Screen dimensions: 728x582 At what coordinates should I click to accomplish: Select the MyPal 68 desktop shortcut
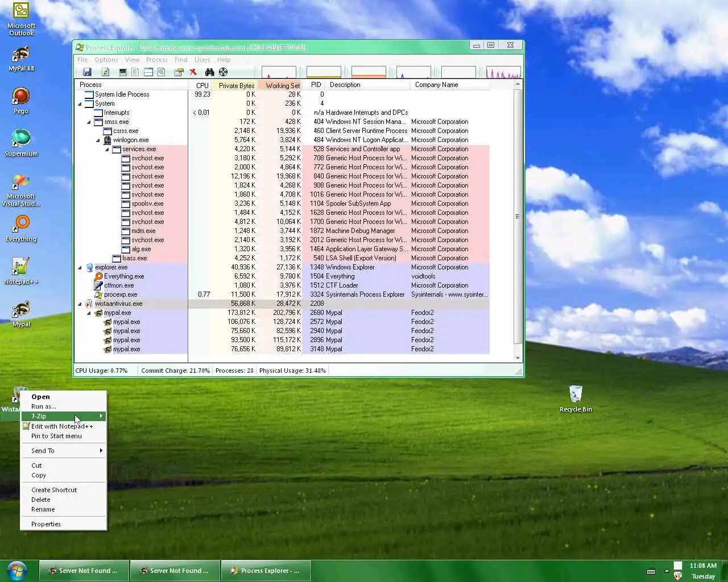click(21, 59)
